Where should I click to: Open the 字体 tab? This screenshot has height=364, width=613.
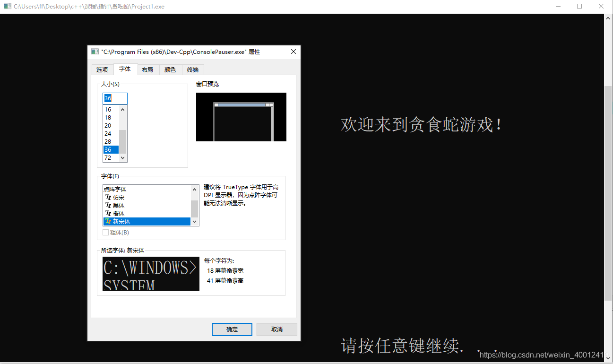click(125, 69)
